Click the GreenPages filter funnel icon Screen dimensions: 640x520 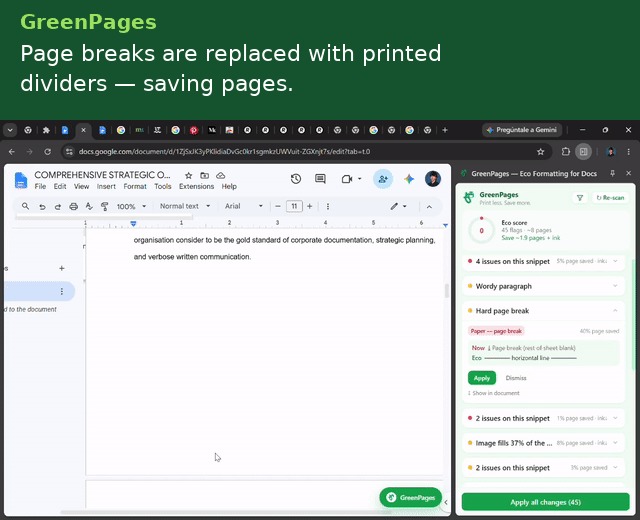point(580,198)
